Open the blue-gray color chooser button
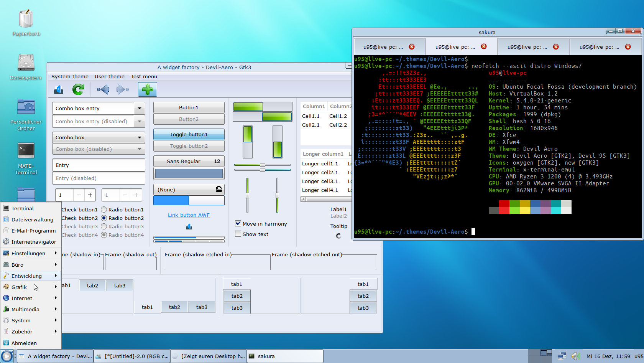This screenshot has width=644, height=363. 189,173
